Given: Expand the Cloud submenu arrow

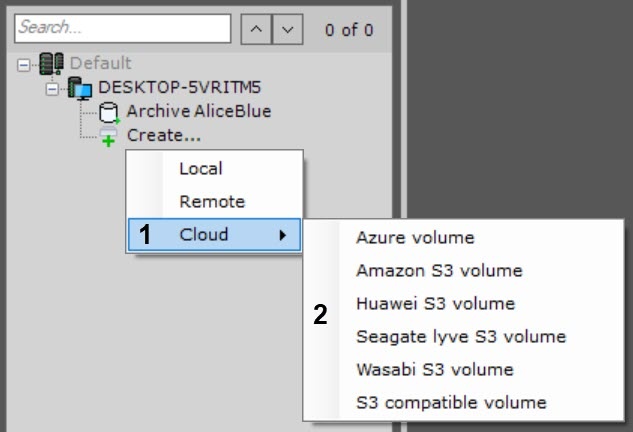Looking at the screenshot, I should pyautogui.click(x=283, y=235).
